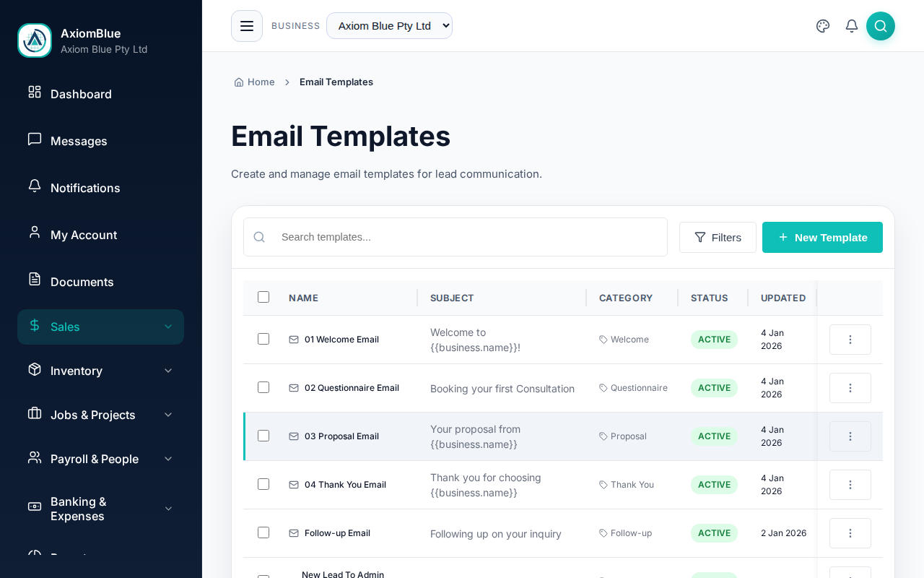Expand the Banking & Expenses section
This screenshot has height=578, width=924.
click(x=100, y=509)
